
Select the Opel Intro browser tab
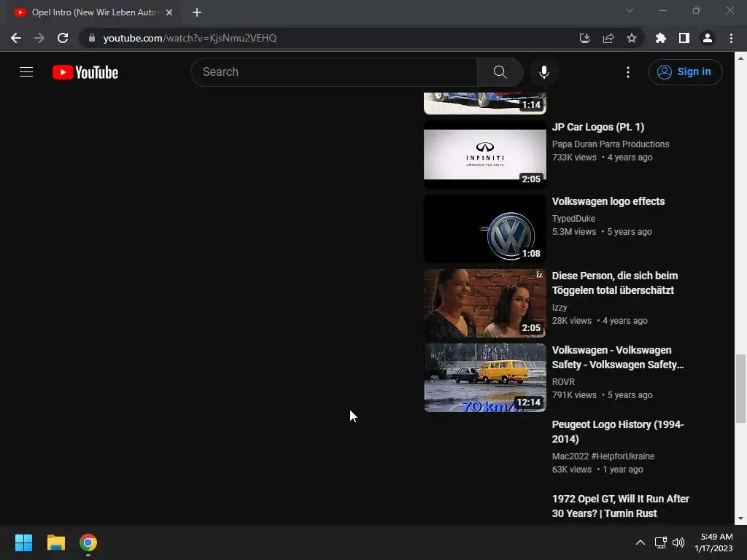coord(93,12)
